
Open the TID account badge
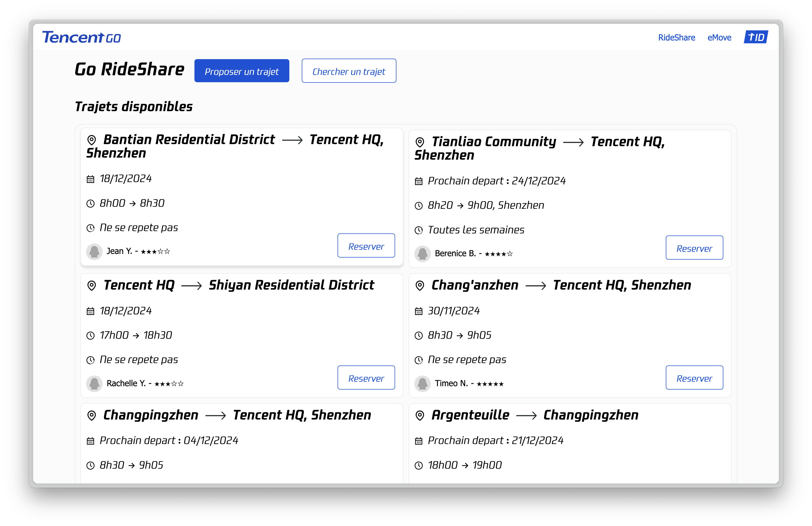756,37
